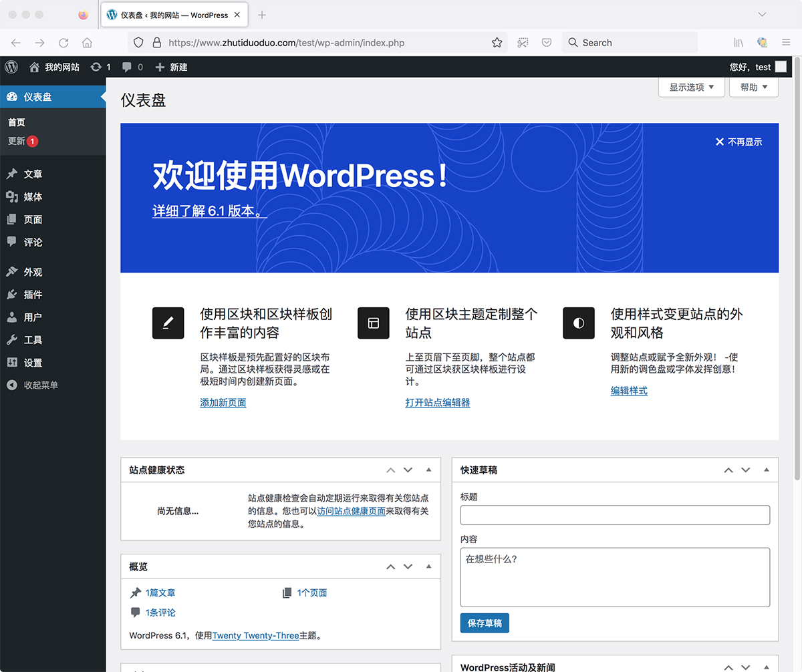This screenshot has width=802, height=672.
Task: Open Twenty Twenty-Three theme link
Action: coord(255,636)
